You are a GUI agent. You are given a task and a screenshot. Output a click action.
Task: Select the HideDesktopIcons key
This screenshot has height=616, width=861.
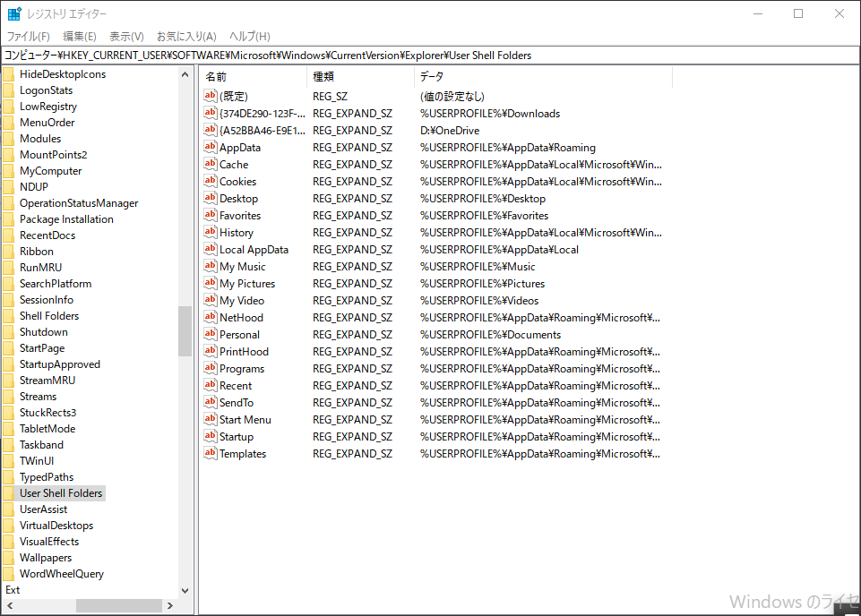pyautogui.click(x=63, y=74)
